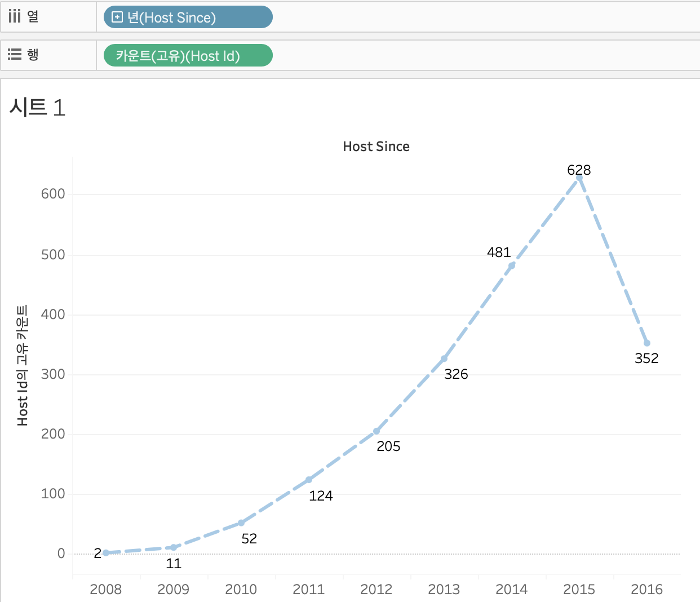Click the 0 y-axis tick label
This screenshot has height=602, width=700.
[x=61, y=554]
